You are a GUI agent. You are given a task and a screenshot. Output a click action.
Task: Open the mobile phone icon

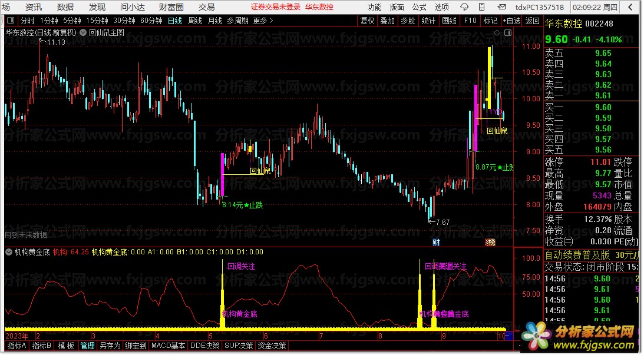pyautogui.click(x=482, y=7)
